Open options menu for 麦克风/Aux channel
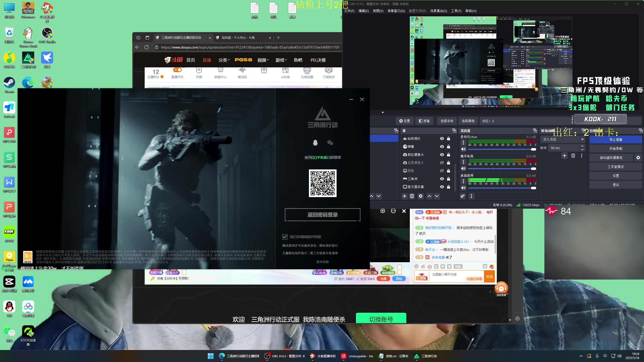 pos(463,143)
